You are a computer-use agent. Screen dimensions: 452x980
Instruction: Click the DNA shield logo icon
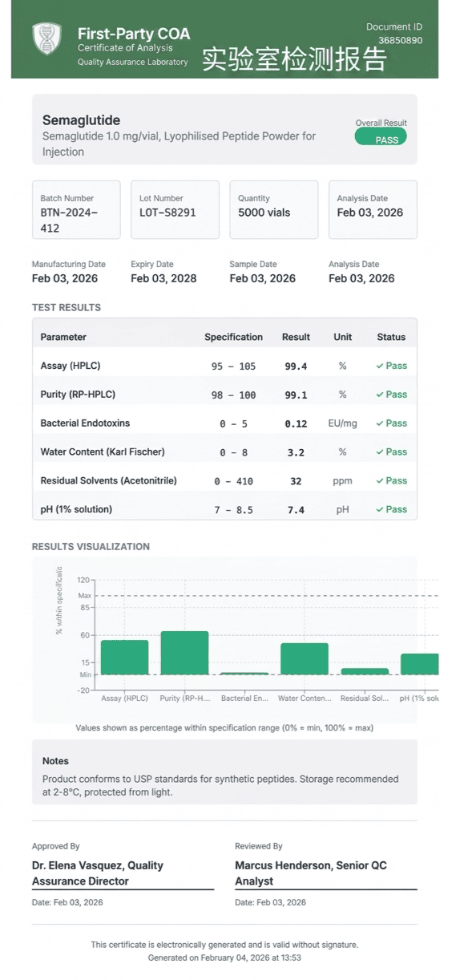(46, 38)
